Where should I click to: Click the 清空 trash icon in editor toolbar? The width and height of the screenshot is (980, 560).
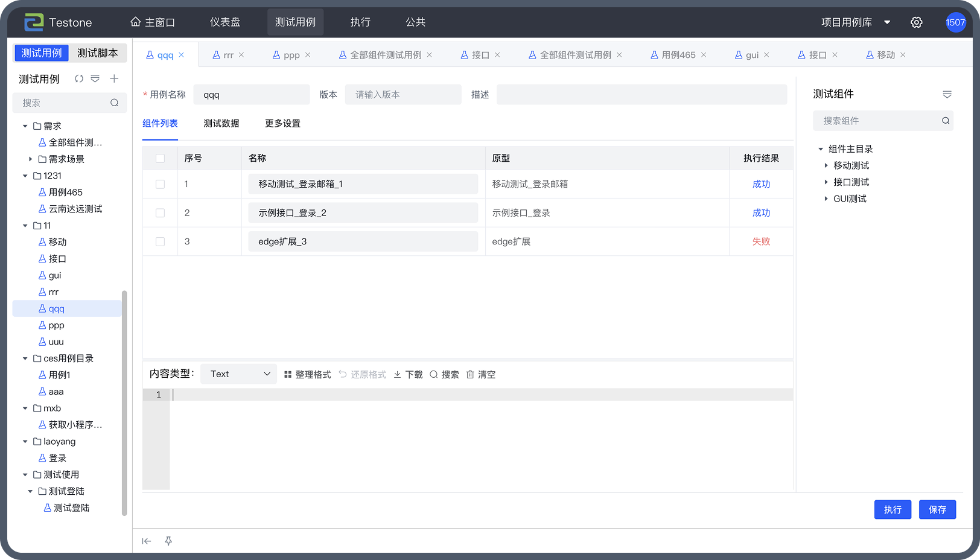471,375
